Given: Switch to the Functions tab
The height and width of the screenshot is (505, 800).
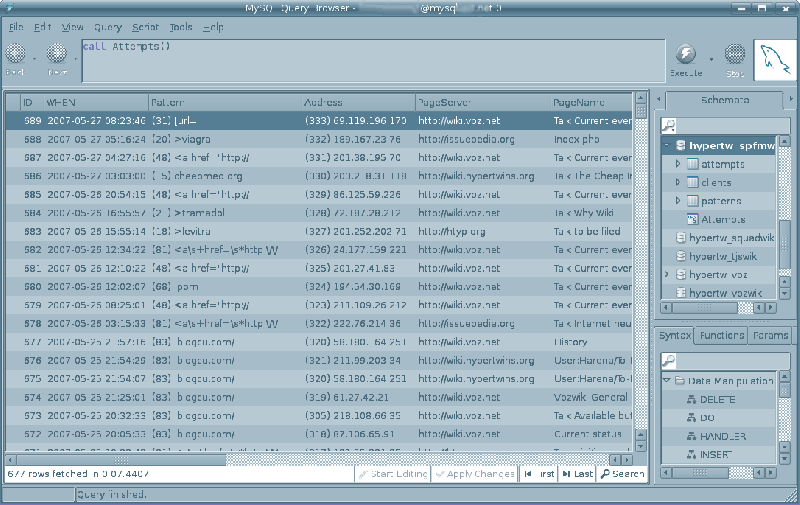Looking at the screenshot, I should 720,336.
